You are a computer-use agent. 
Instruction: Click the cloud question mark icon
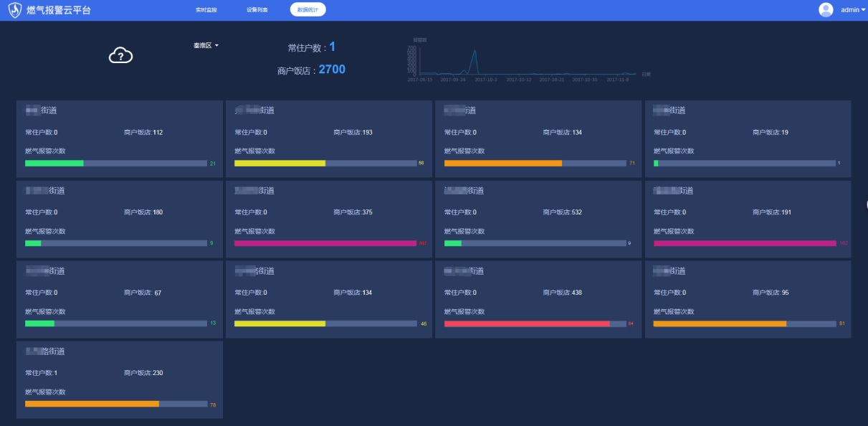tap(120, 55)
